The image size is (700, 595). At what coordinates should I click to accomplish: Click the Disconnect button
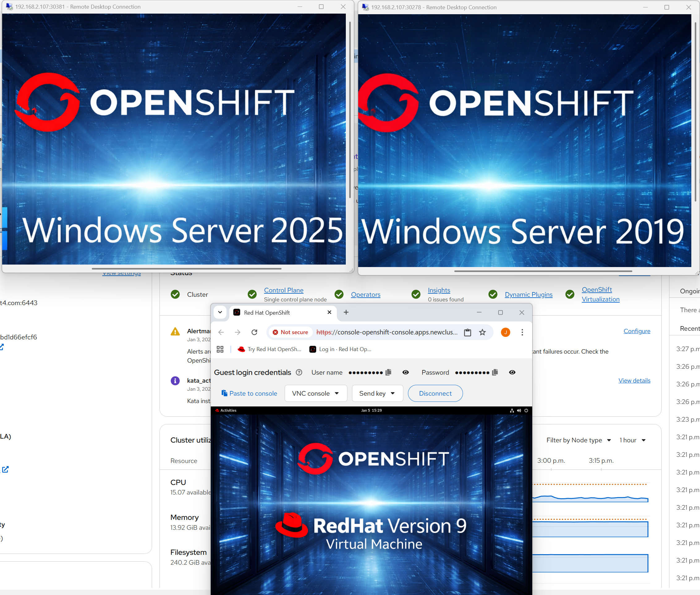point(435,393)
